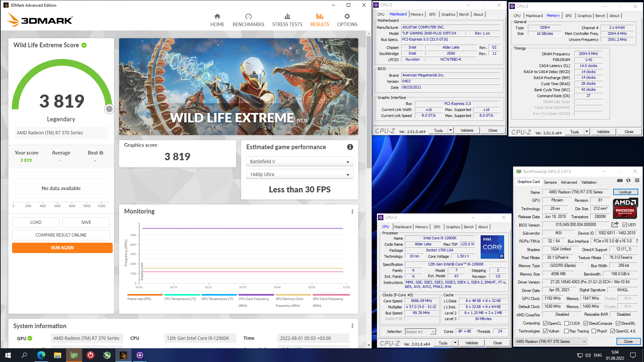The width and height of the screenshot is (644, 362).
Task: Toggle the DirectML checkbox
Action: click(x=618, y=323)
